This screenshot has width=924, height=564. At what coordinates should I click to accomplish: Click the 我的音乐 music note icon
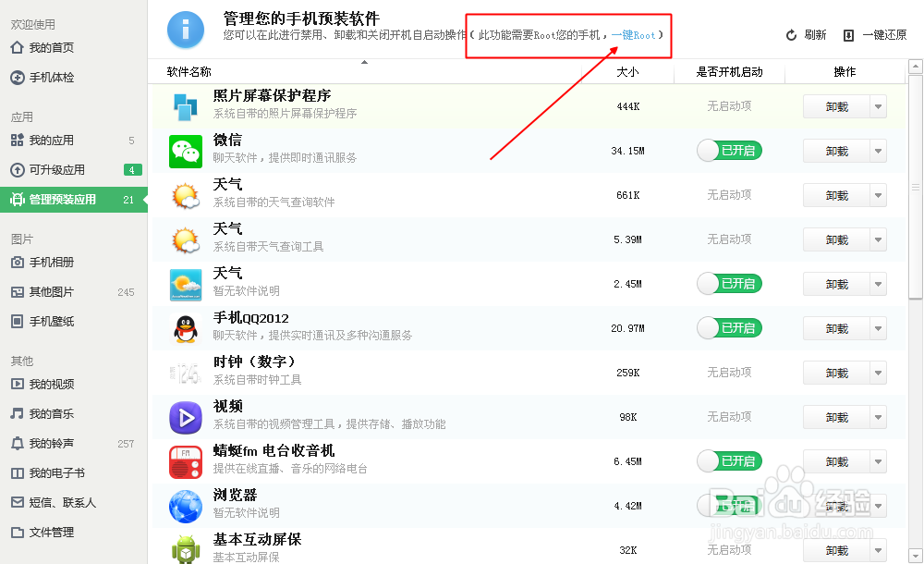[17, 413]
